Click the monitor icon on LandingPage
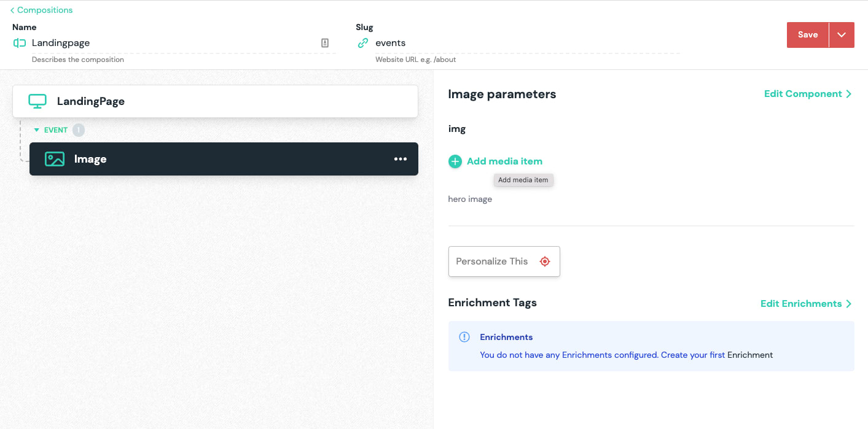Image resolution: width=868 pixels, height=429 pixels. tap(37, 101)
